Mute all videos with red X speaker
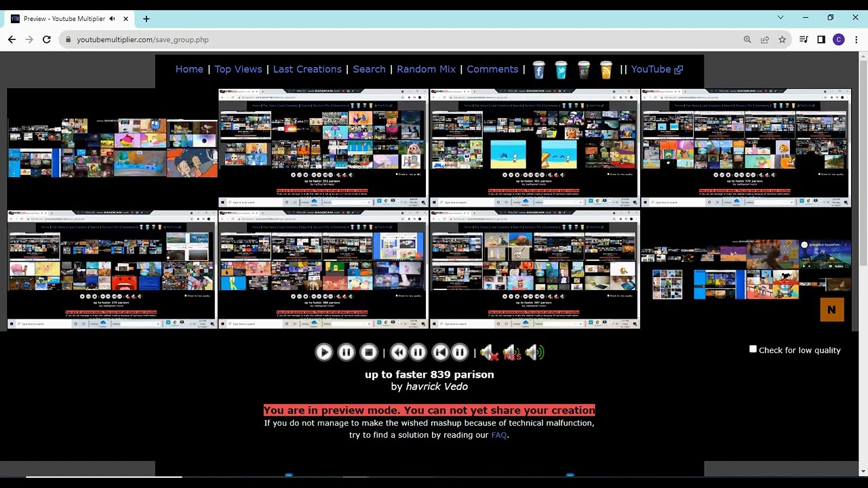 click(x=489, y=352)
